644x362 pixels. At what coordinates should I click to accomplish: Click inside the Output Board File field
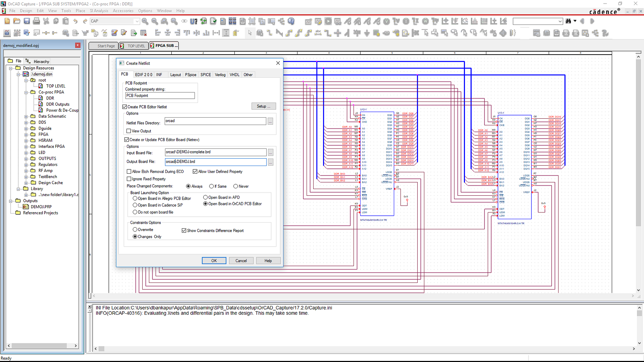215,162
